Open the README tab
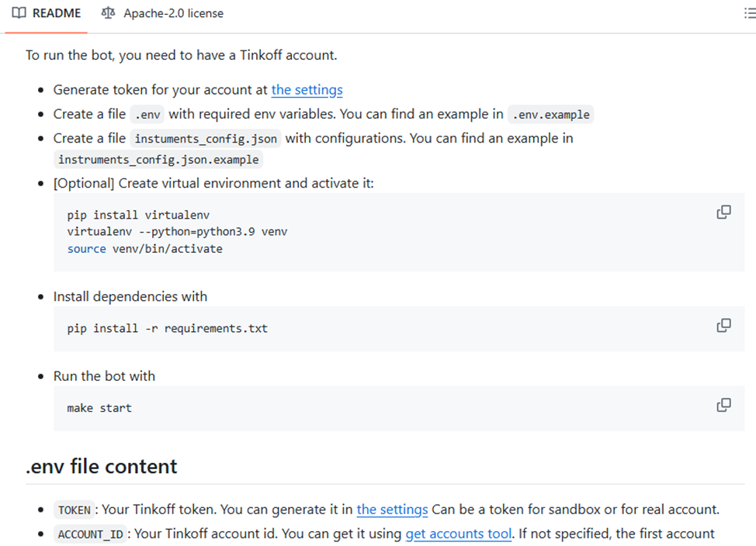756x546 pixels. click(47, 13)
